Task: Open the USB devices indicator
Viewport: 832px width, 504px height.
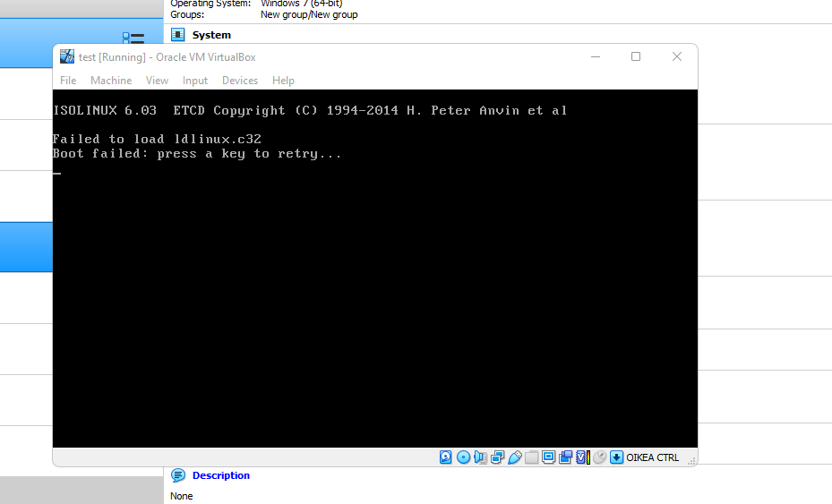Action: coord(514,457)
